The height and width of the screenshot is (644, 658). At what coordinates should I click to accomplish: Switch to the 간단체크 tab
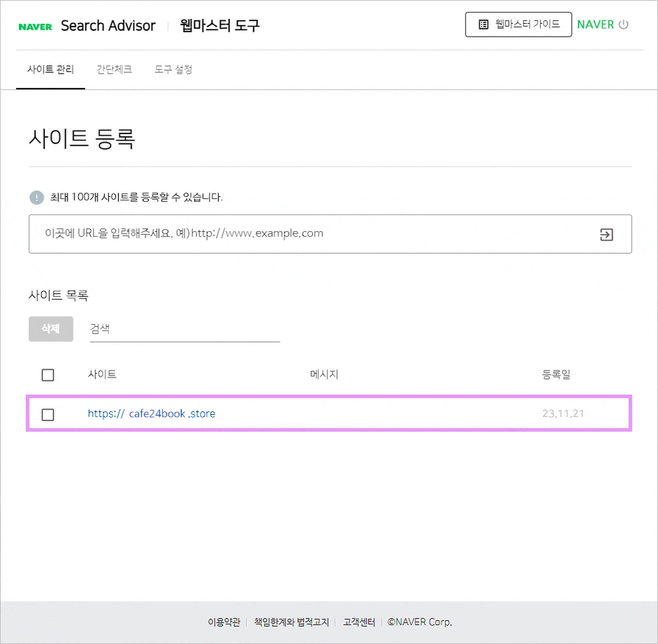114,70
